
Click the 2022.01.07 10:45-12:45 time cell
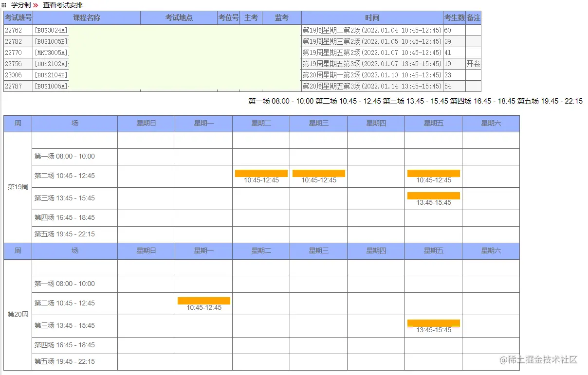372,53
